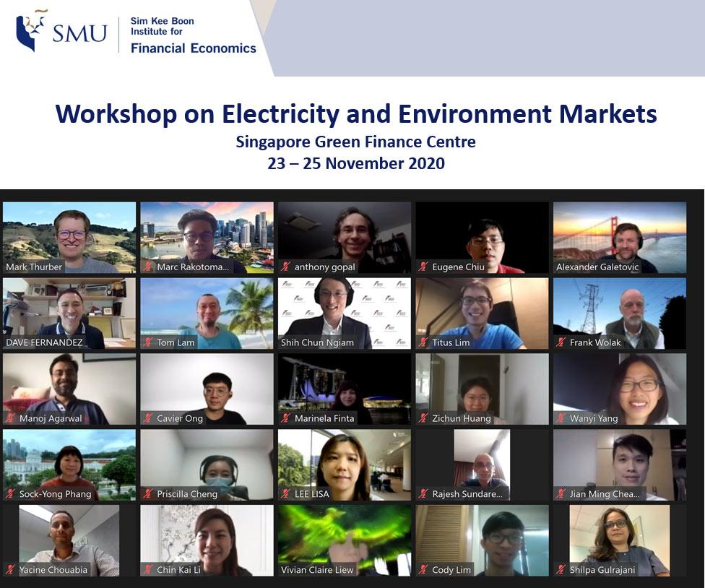Click the mute indicator next to Eugene Chiu
Image resolution: width=705 pixels, height=588 pixels.
tap(423, 265)
